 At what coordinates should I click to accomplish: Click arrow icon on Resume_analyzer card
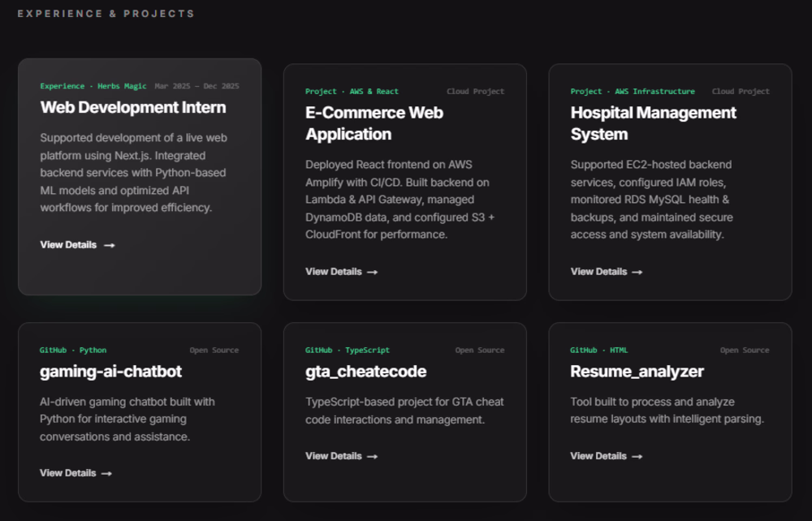[637, 457]
